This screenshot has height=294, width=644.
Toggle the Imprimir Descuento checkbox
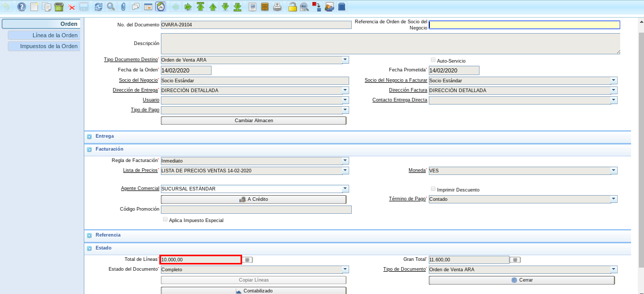pos(433,189)
